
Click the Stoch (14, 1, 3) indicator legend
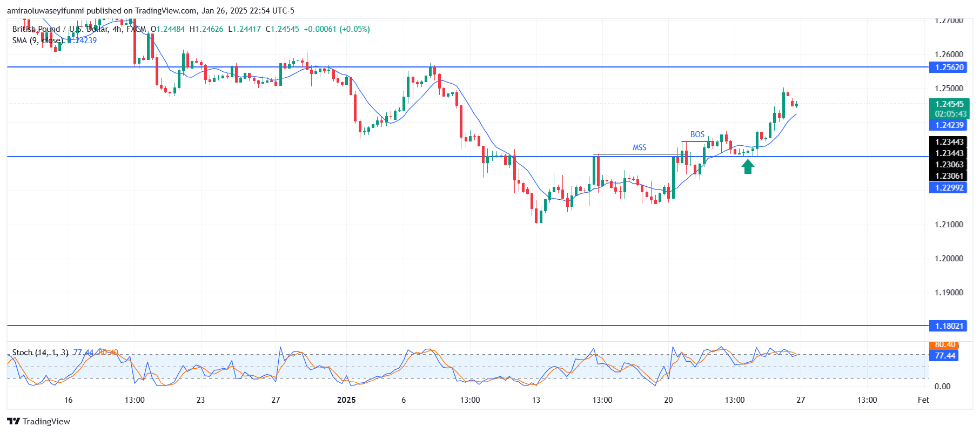[x=41, y=353]
